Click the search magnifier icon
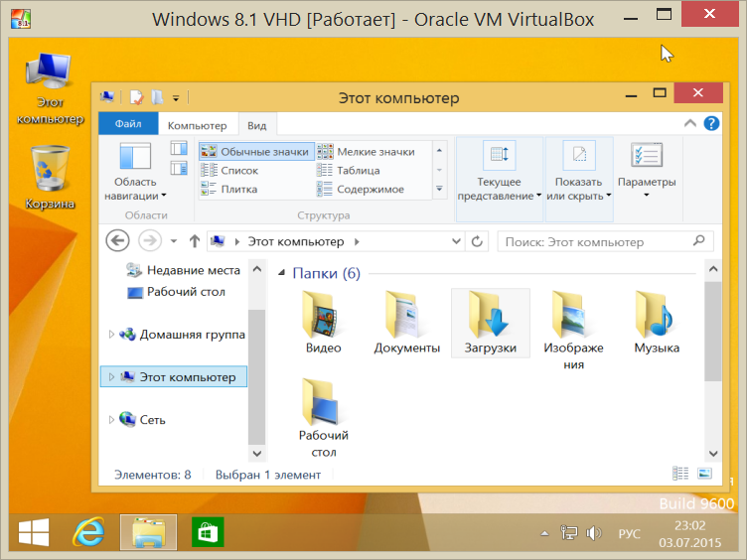The width and height of the screenshot is (747, 560). 699,241
